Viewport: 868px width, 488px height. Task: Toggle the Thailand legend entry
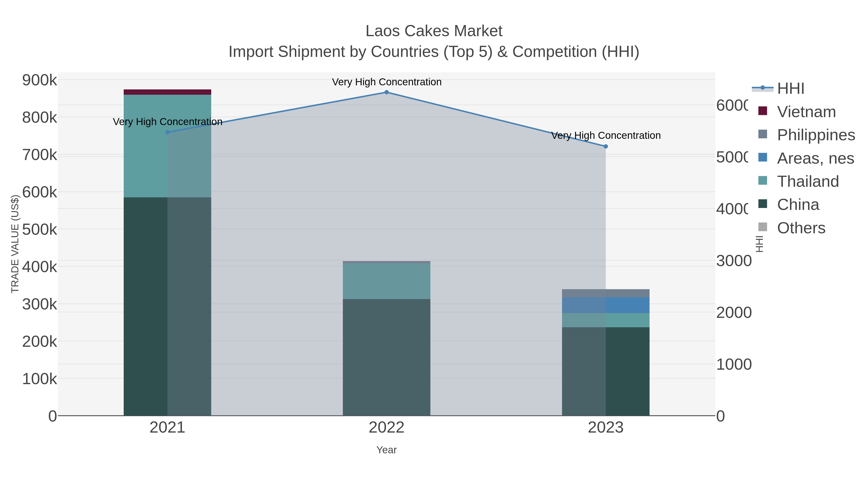pyautogui.click(x=798, y=181)
